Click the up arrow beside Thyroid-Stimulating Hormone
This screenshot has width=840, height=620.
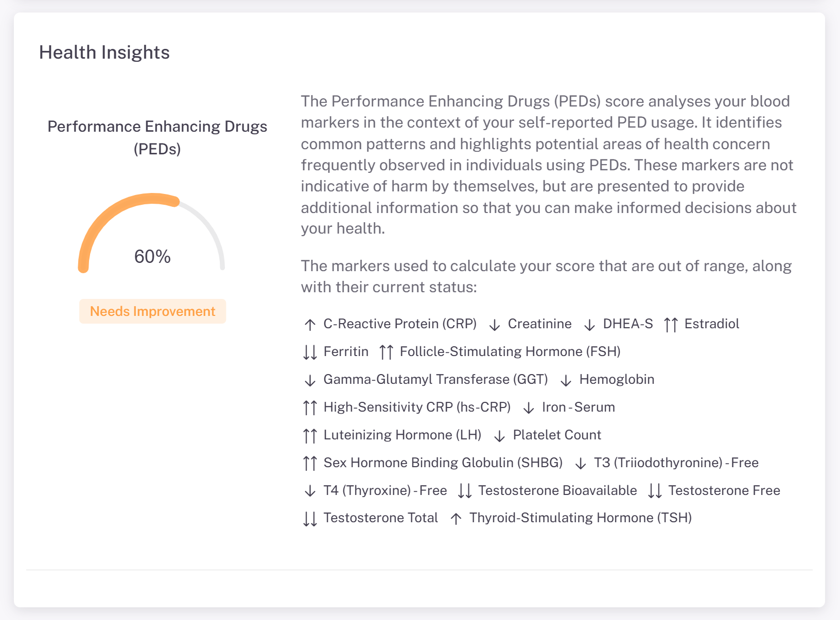click(456, 519)
